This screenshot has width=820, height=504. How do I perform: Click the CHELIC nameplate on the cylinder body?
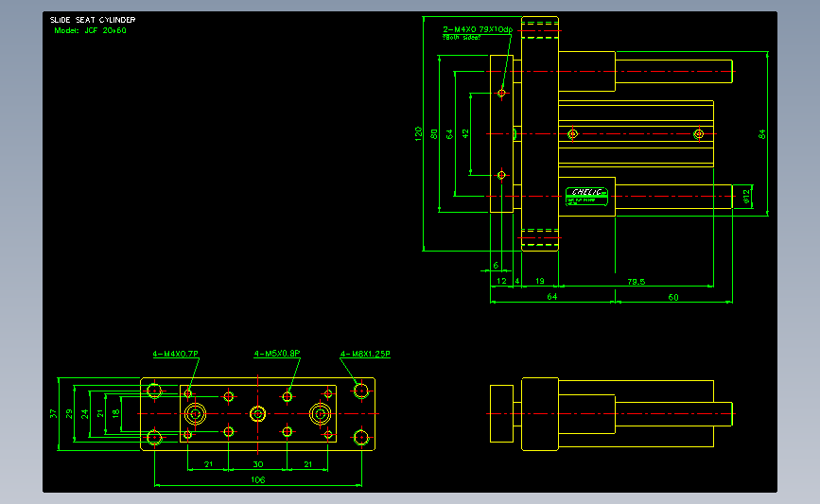pyautogui.click(x=586, y=196)
